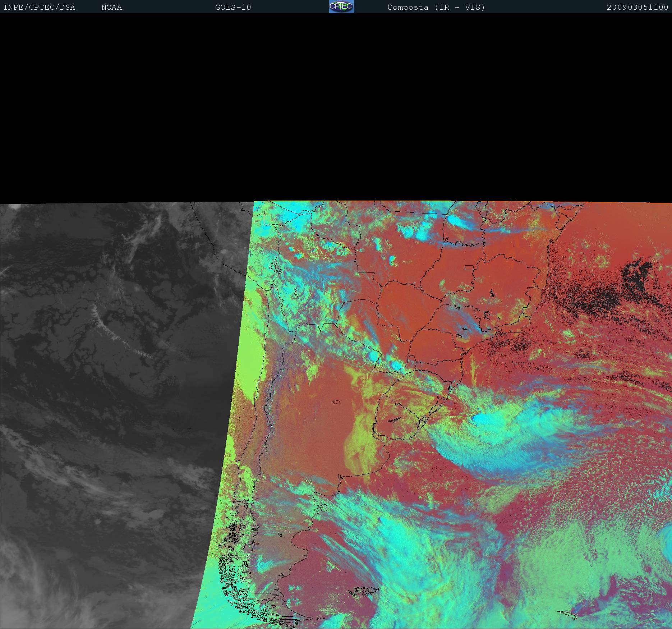
Task: Select the NOAA label in header
Action: click(x=111, y=7)
